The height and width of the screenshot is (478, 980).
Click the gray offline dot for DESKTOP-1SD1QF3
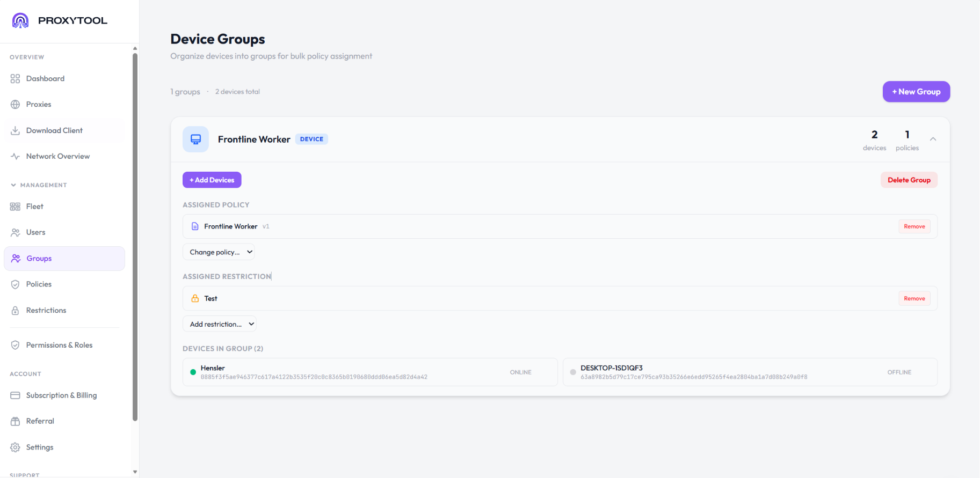pyautogui.click(x=573, y=372)
